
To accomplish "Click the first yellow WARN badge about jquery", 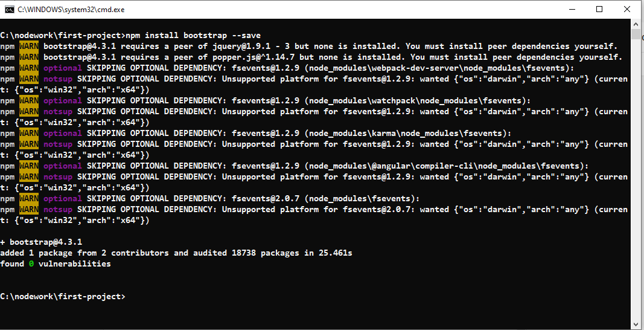I will coord(29,46).
